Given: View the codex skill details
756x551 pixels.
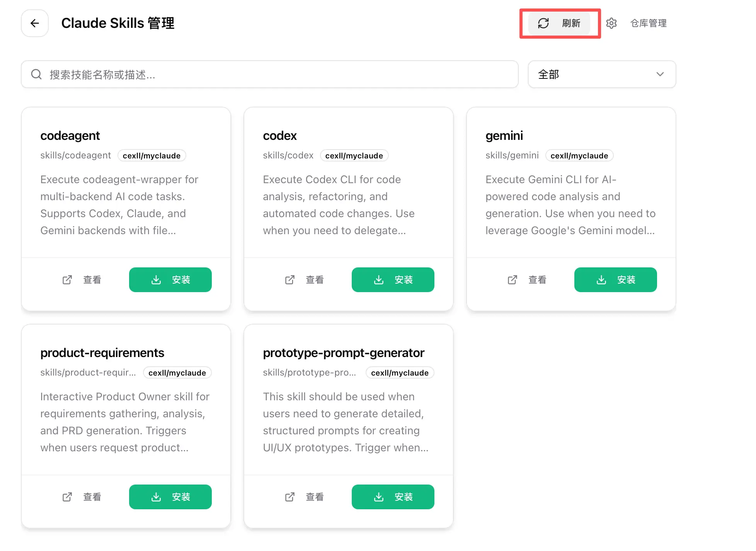Looking at the screenshot, I should [x=315, y=280].
